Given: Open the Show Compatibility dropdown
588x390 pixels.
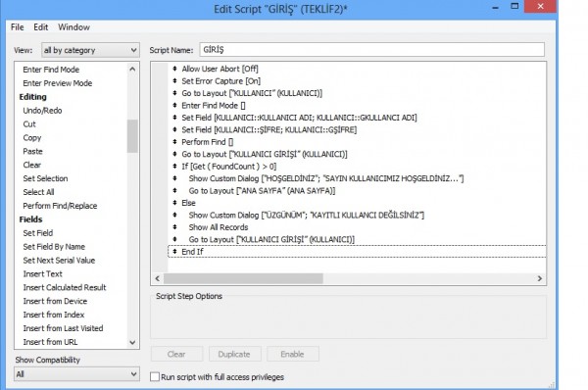Looking at the screenshot, I should (76, 374).
